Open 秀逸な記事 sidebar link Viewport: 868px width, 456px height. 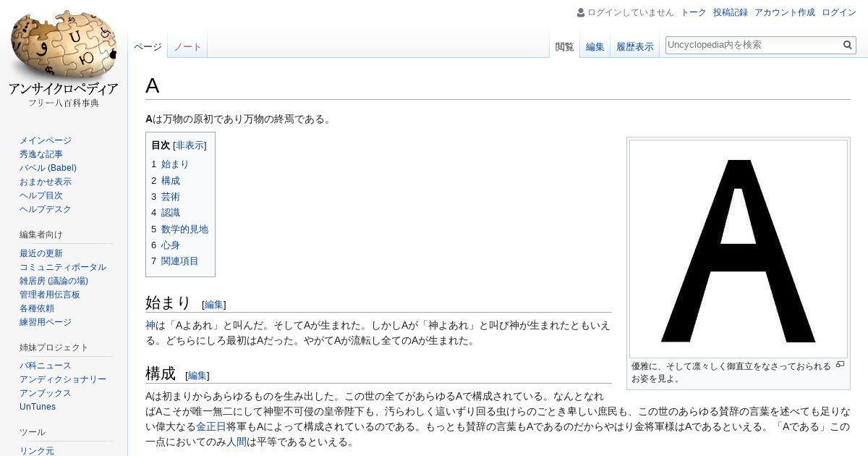pyautogui.click(x=41, y=154)
